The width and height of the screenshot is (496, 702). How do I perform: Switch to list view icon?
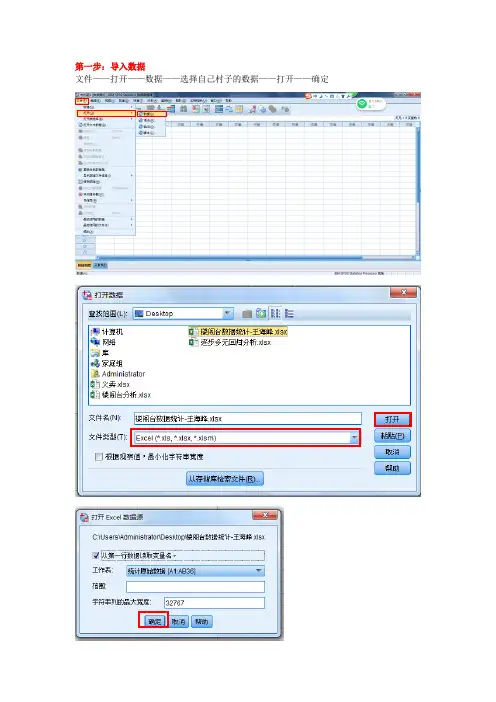pos(275,313)
